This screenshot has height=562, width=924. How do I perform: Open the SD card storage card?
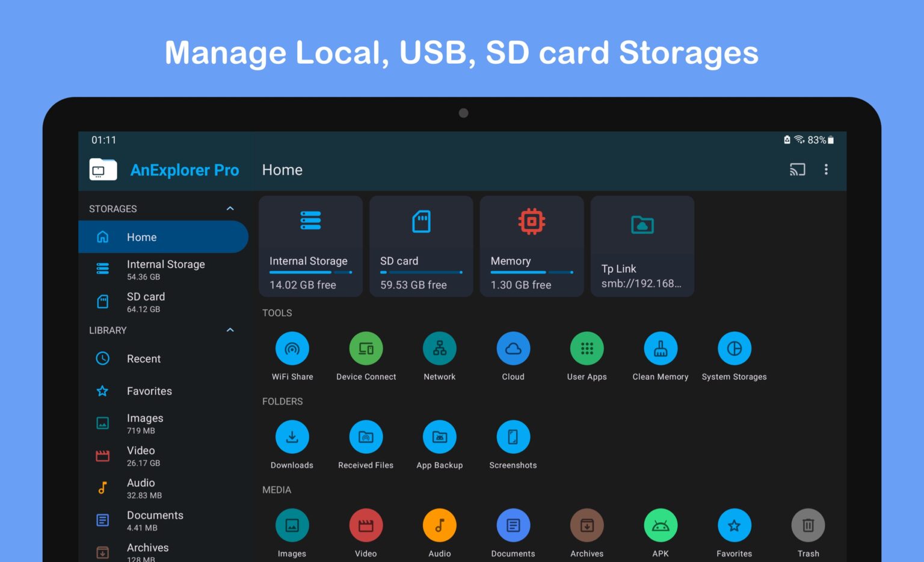click(x=421, y=246)
